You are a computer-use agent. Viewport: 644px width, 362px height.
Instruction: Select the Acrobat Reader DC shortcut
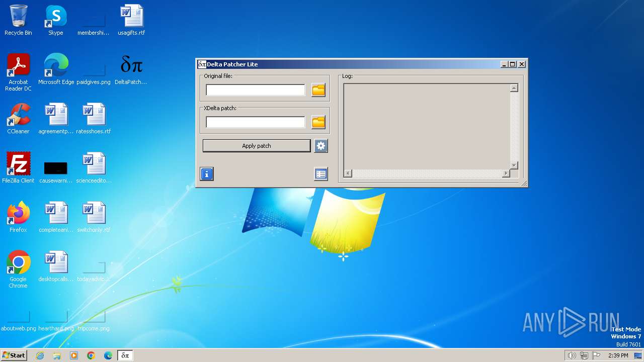pos(18,72)
